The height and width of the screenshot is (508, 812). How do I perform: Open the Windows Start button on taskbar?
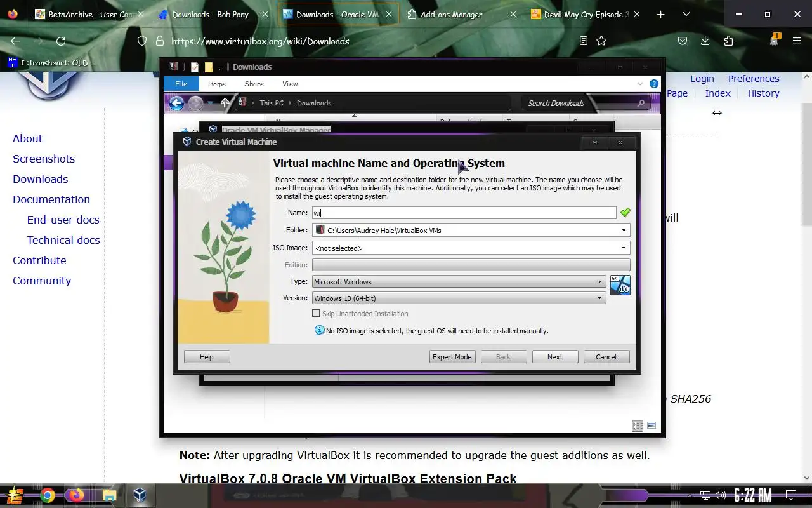[x=15, y=495]
